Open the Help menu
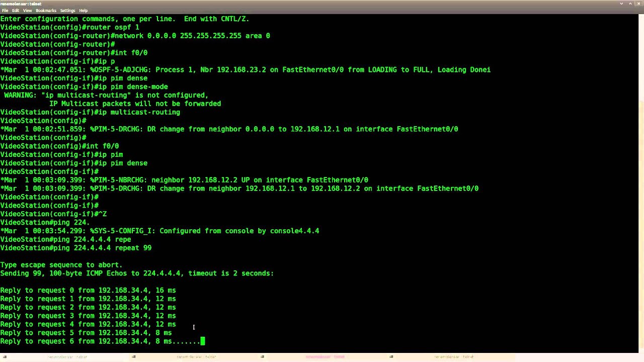 pos(83,11)
